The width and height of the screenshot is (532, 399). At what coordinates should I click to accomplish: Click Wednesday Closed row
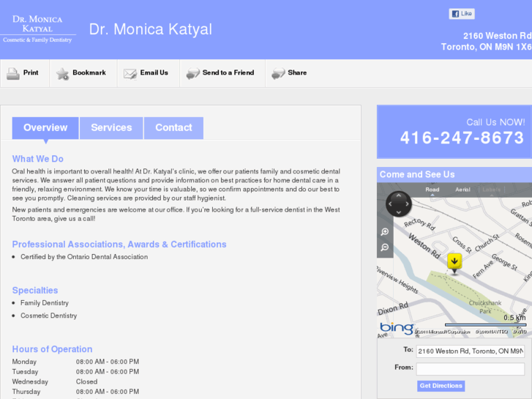55,381
